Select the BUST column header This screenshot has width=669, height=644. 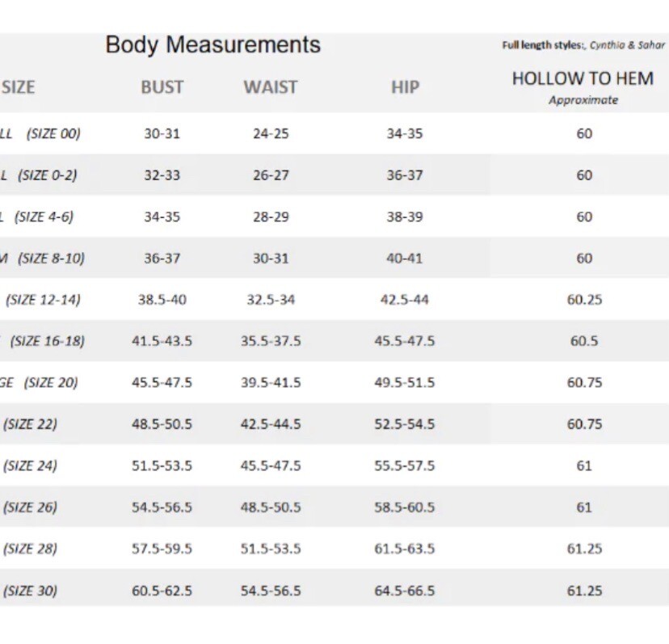[x=162, y=87]
